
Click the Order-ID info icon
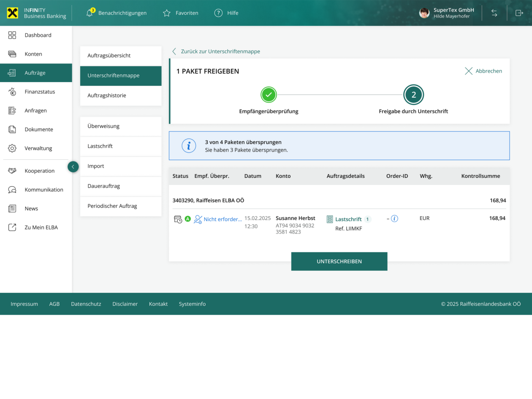click(x=394, y=218)
